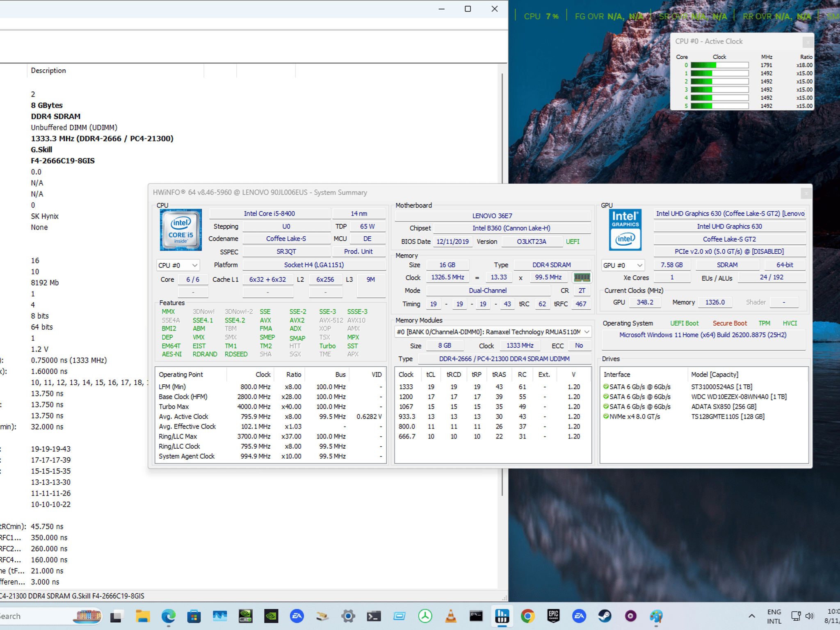Open Microsoft Store taskbar icon
The image size is (840, 630).
pyautogui.click(x=194, y=616)
